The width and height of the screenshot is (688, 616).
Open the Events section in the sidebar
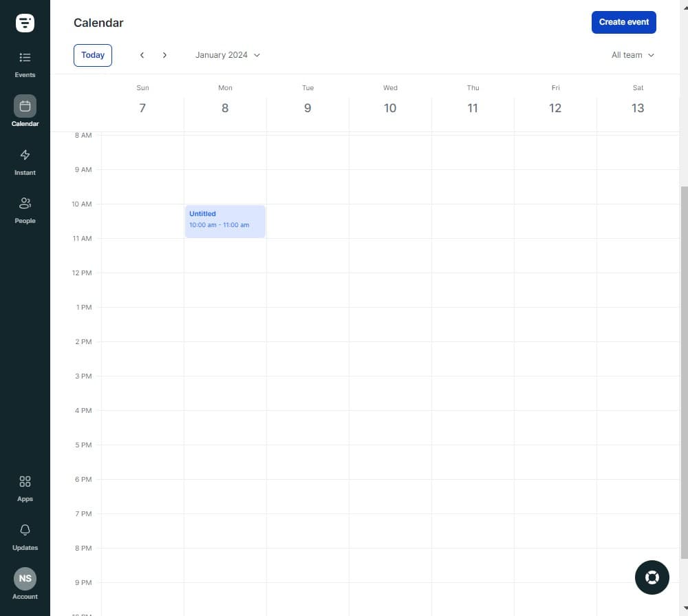click(25, 63)
